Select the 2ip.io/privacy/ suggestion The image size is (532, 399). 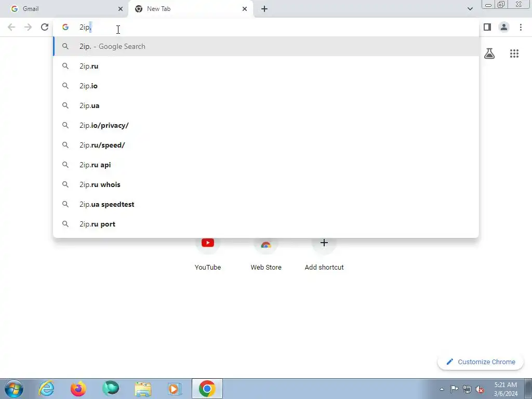pos(266,125)
